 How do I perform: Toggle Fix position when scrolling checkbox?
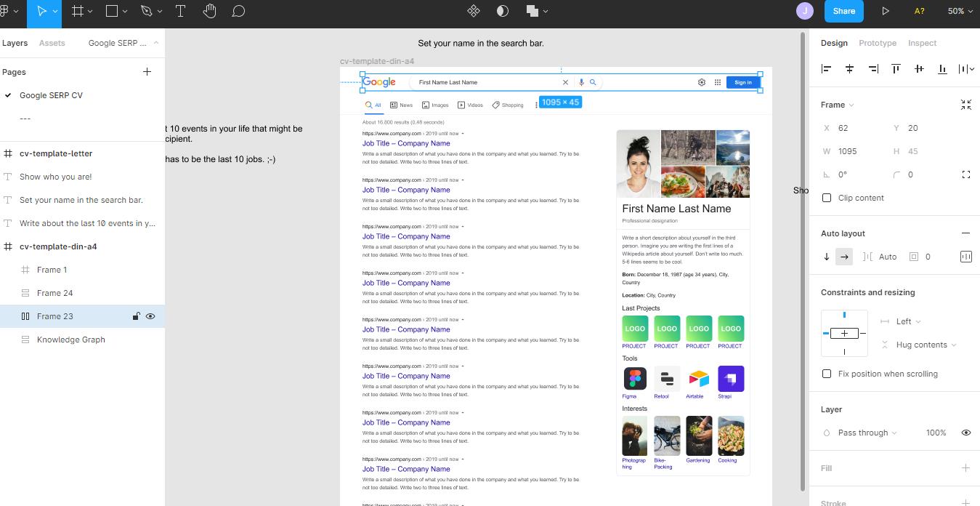tap(827, 374)
